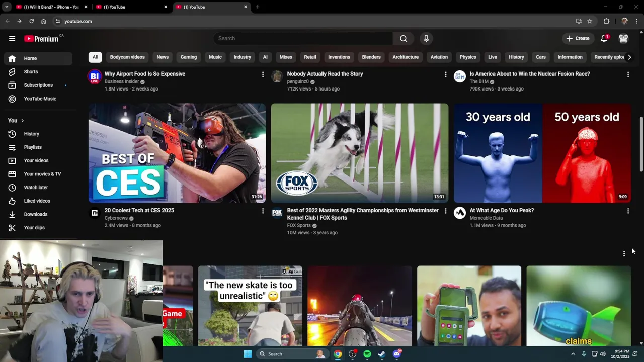Image resolution: width=644 pixels, height=362 pixels.
Task: Open 20 Coolest Tech at CES 2025 title
Action: [x=139, y=210]
